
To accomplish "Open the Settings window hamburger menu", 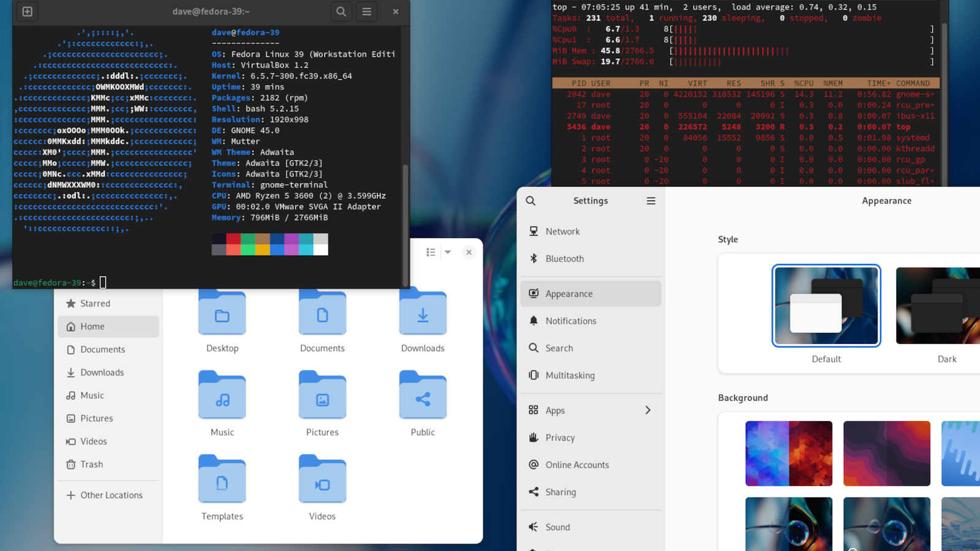I will point(650,201).
